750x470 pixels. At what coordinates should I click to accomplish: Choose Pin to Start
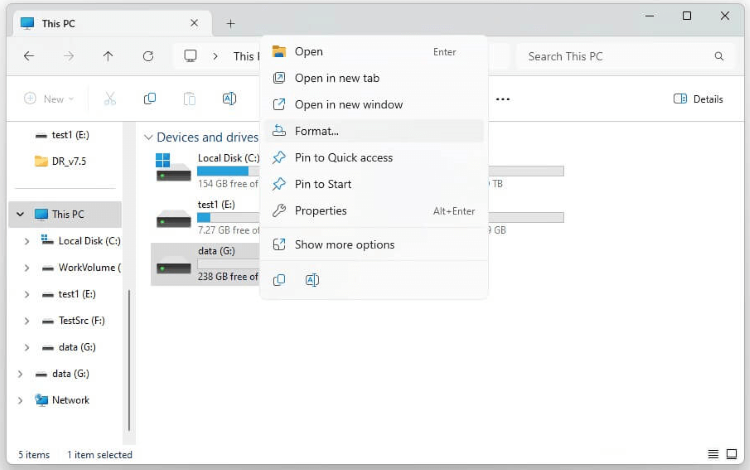click(x=374, y=184)
